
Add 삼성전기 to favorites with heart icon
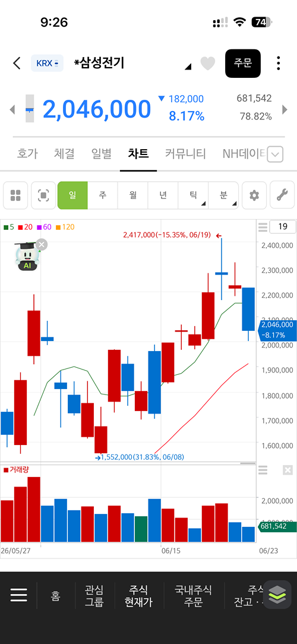coord(208,64)
